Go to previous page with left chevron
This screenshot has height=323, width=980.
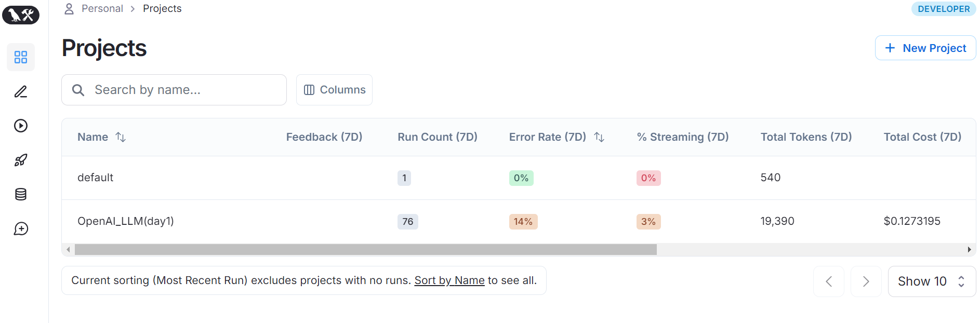click(829, 281)
